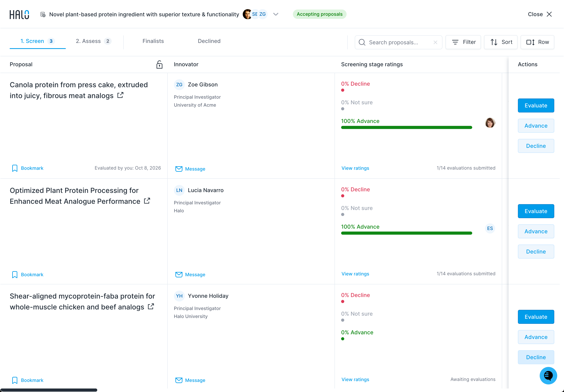The width and height of the screenshot is (564, 392).
Task: Open the Row view options
Action: pyautogui.click(x=537, y=42)
